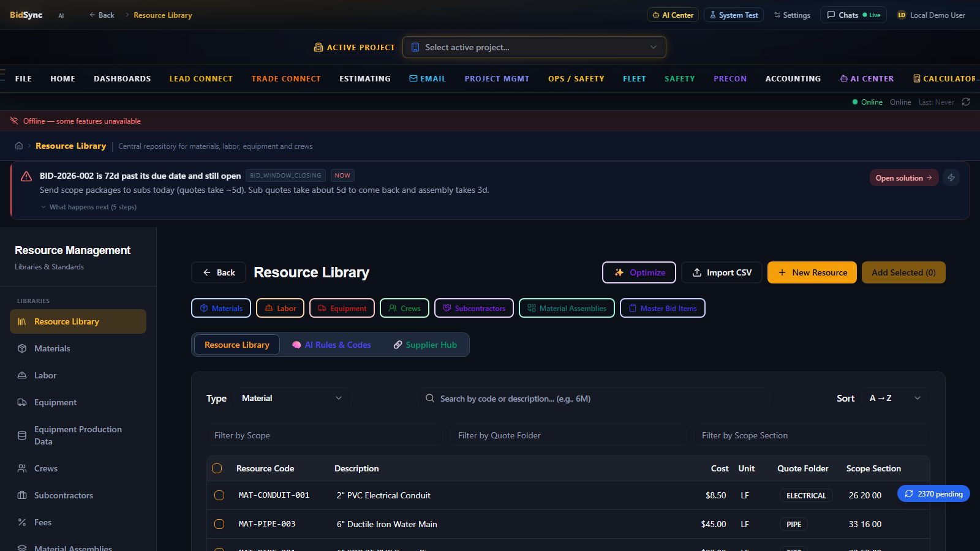980x551 pixels.
Task: Click Equipment Production Data database icon
Action: pyautogui.click(x=22, y=435)
